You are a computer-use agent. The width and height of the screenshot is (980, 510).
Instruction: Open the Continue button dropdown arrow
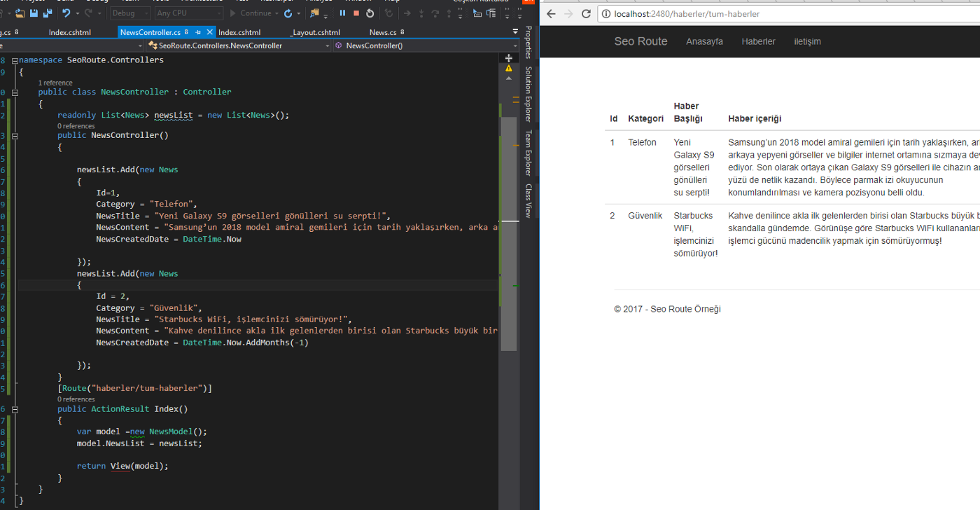(x=276, y=13)
